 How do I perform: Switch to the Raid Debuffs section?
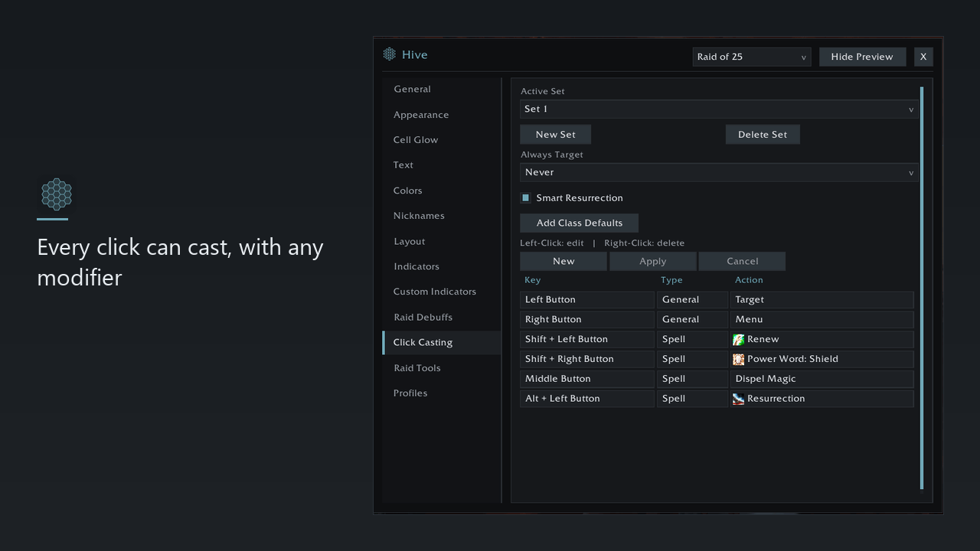click(x=423, y=318)
